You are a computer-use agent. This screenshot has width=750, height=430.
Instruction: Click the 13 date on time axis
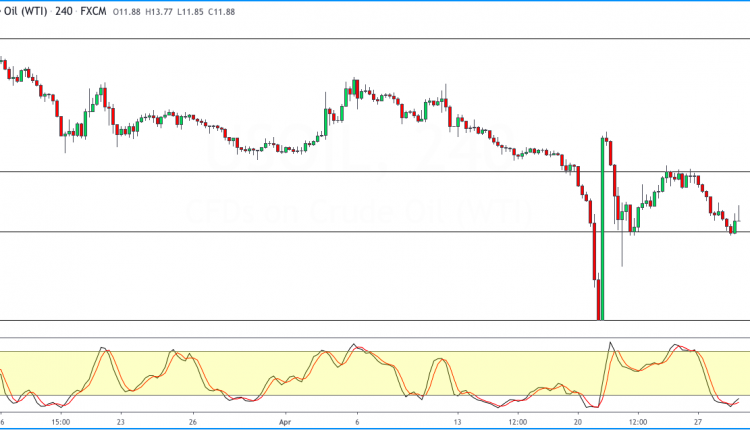[458, 422]
